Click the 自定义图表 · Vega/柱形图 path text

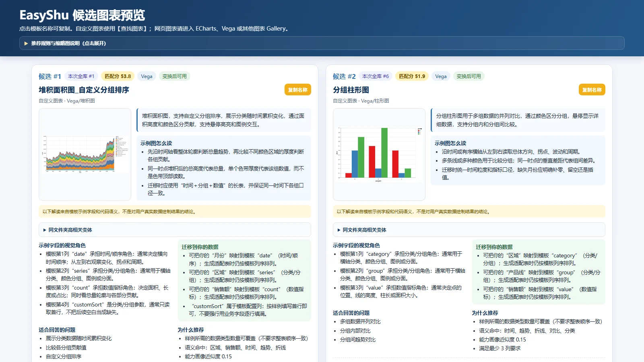(x=361, y=101)
